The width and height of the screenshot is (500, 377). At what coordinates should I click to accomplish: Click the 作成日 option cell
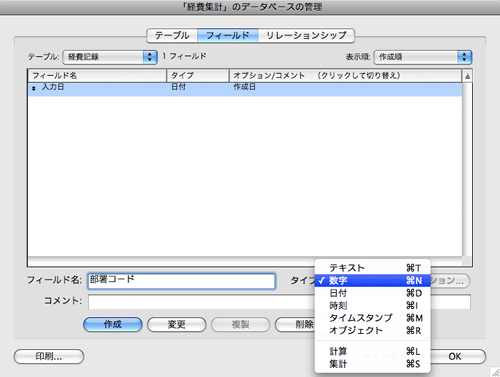click(244, 87)
